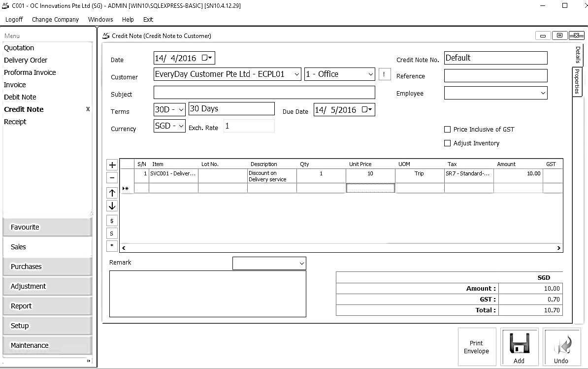
Task: Click the exclamation customer info button
Action: tap(384, 74)
